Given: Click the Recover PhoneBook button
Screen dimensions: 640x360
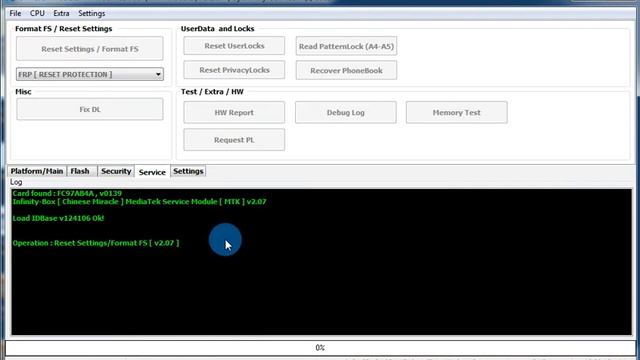Looking at the screenshot, I should click(346, 70).
